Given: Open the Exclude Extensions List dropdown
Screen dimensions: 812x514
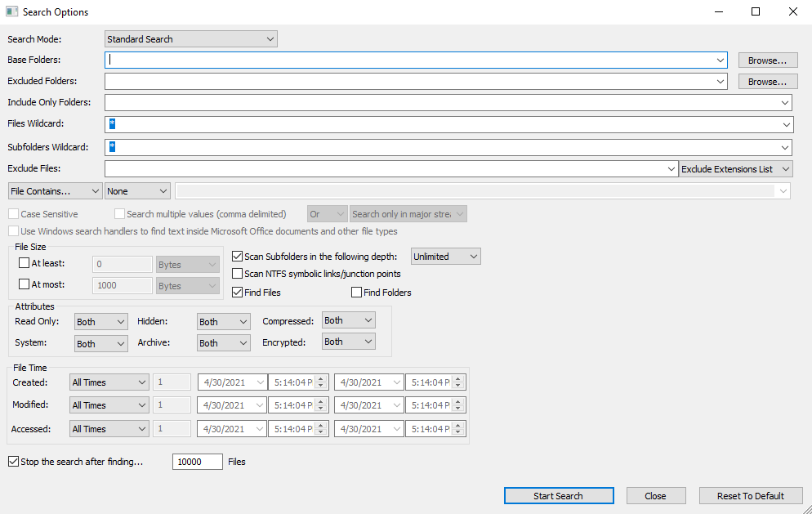Looking at the screenshot, I should pyautogui.click(x=736, y=169).
